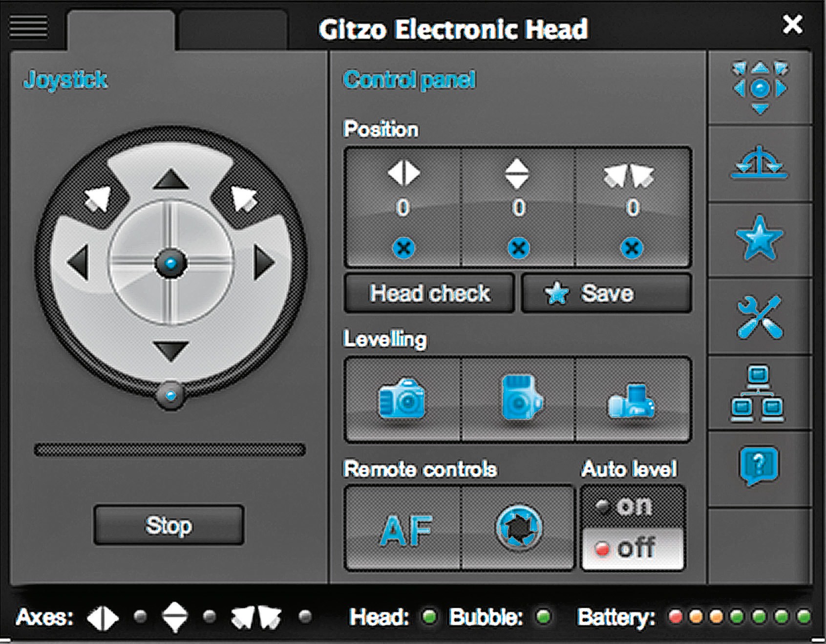Click the Axes label in status bar
The height and width of the screenshot is (644, 826).
tap(44, 618)
